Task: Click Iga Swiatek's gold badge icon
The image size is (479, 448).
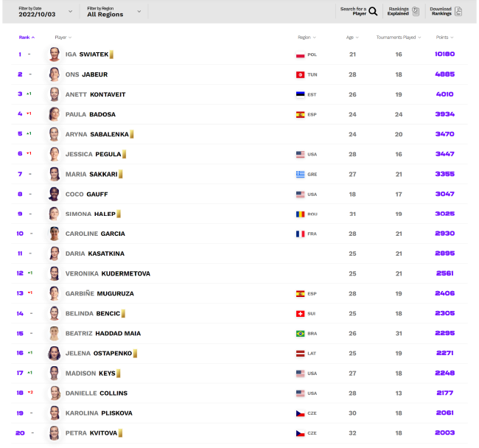Action: point(111,55)
